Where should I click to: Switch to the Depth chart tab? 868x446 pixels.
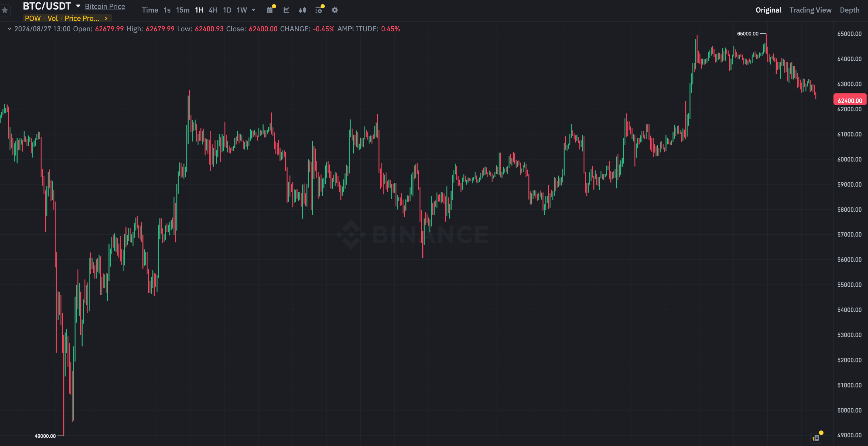point(849,10)
